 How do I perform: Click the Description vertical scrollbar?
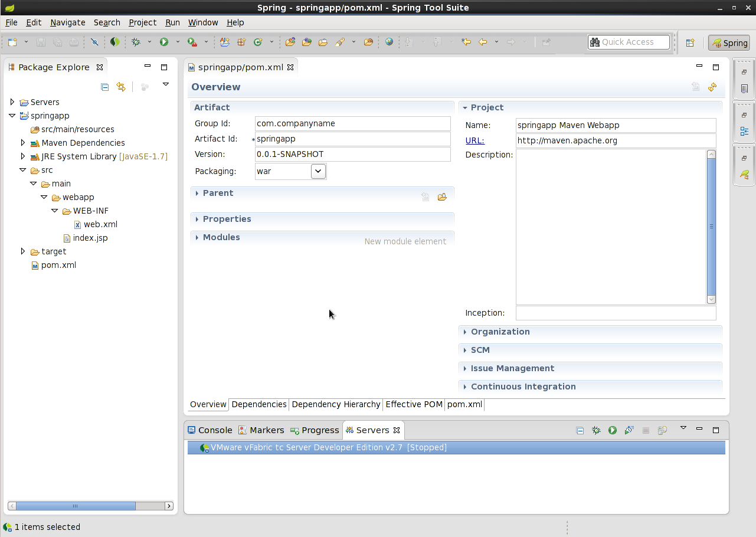711,227
